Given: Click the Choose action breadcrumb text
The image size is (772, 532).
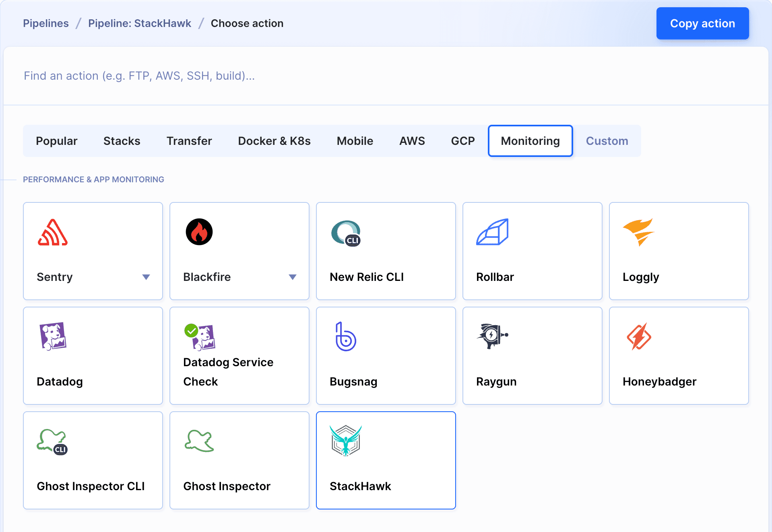Looking at the screenshot, I should 247,23.
